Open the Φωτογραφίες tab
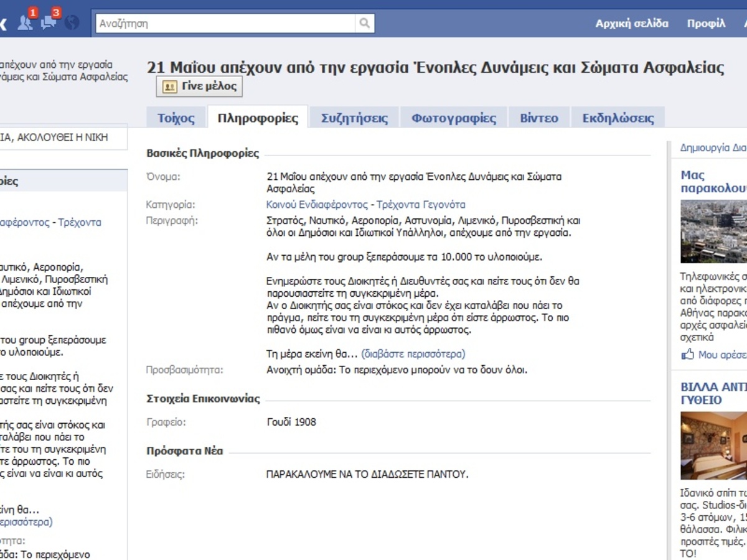Viewport: 747px width, 560px height. [x=454, y=118]
